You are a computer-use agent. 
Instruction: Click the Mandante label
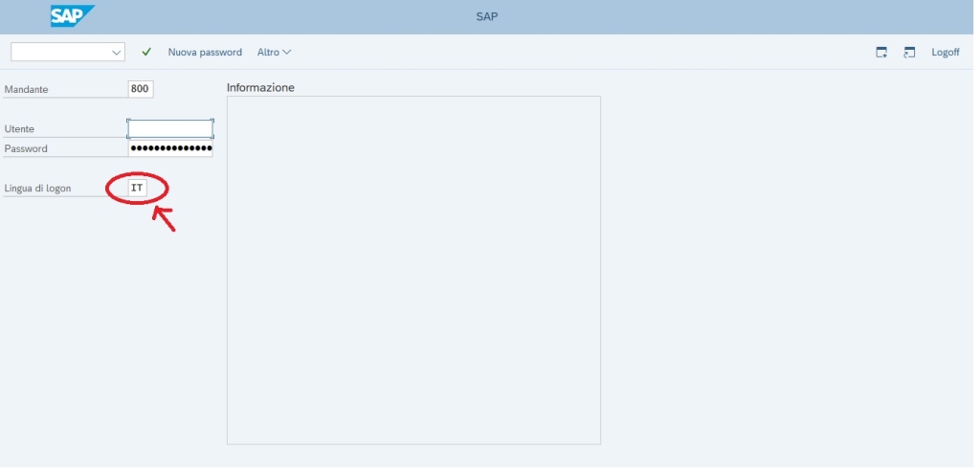(26, 89)
